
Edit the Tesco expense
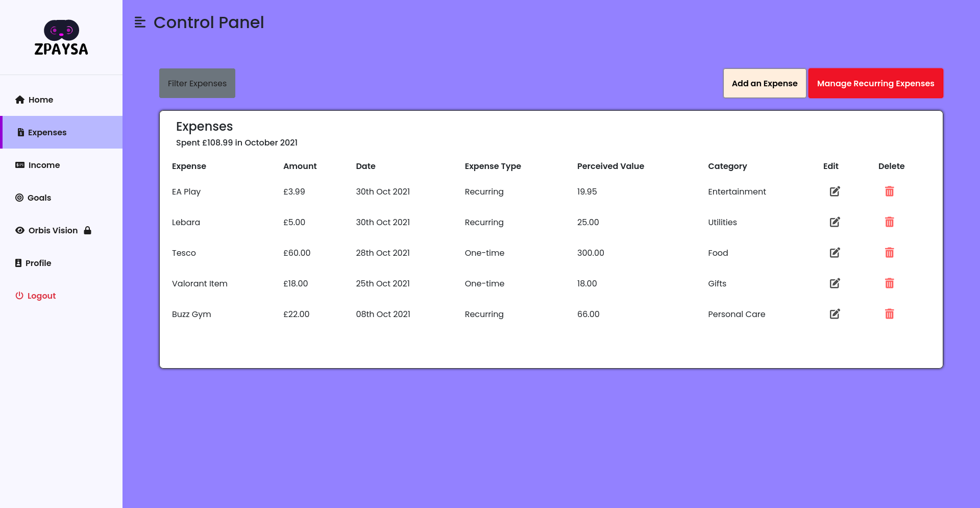point(835,253)
